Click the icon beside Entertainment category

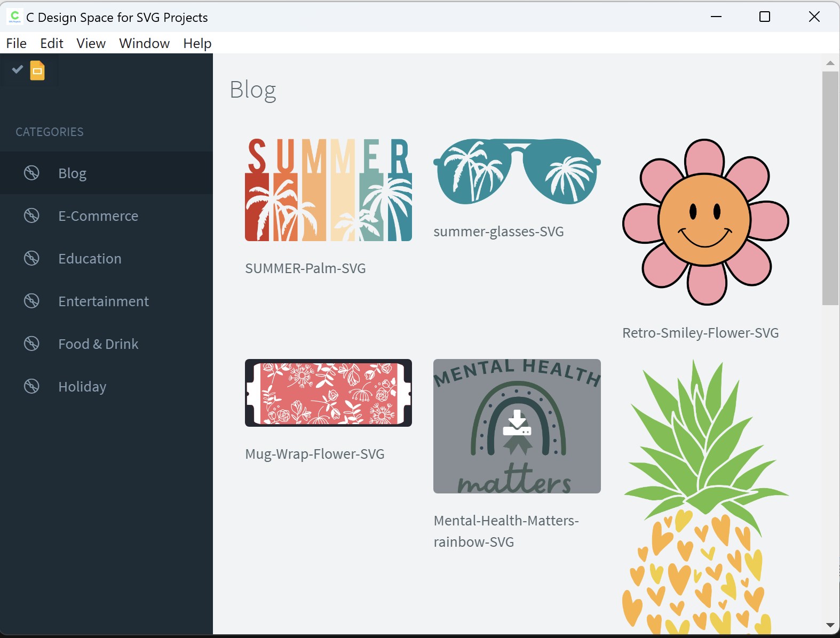(x=31, y=301)
